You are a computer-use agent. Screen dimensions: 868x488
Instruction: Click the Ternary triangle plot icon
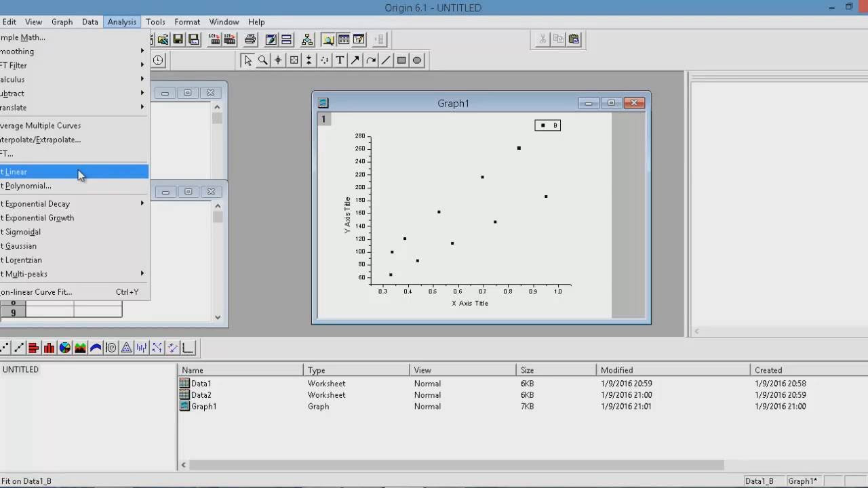(127, 348)
